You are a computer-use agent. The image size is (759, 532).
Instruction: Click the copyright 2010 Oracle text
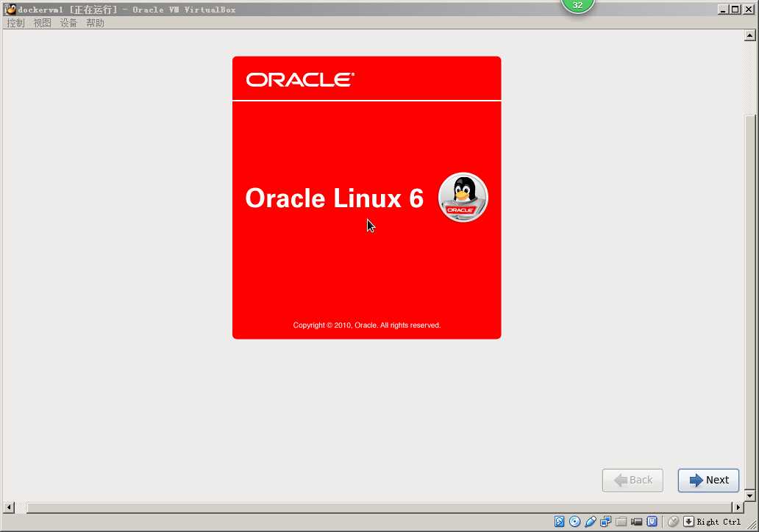(366, 325)
